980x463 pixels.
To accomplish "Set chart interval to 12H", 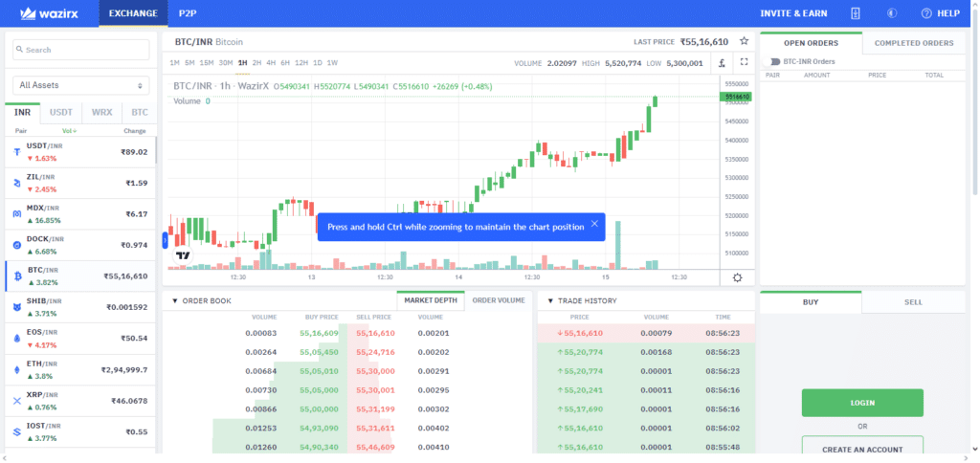I will click(301, 62).
